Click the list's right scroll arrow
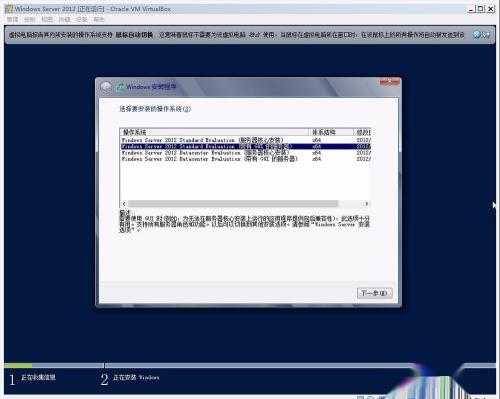Viewport: 500px width, 399px height. [366, 204]
